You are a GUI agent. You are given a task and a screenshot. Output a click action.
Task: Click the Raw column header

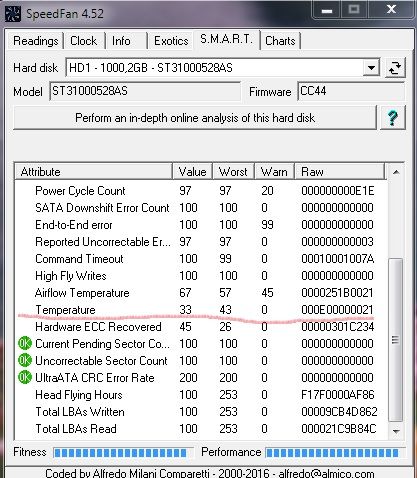[340, 172]
